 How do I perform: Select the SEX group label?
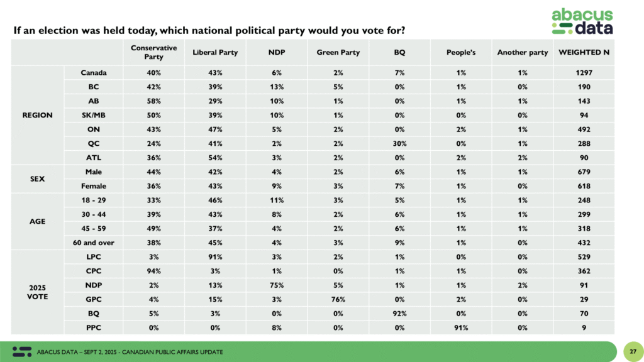coord(38,178)
